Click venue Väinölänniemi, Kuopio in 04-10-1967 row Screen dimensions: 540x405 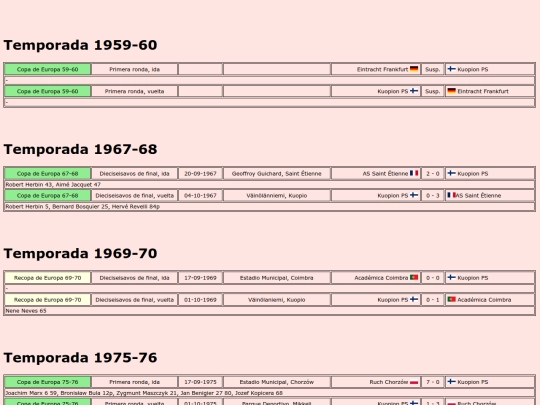tap(277, 196)
